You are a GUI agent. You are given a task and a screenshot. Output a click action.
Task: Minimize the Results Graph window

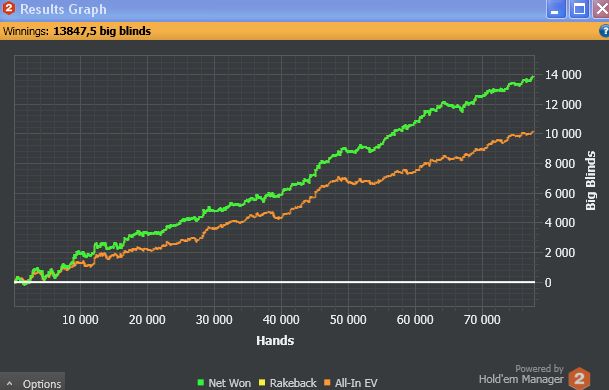click(x=555, y=9)
